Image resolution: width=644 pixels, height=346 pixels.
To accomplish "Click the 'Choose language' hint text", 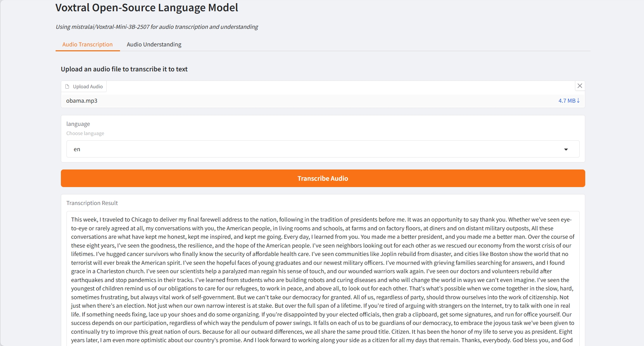I will coord(85,133).
